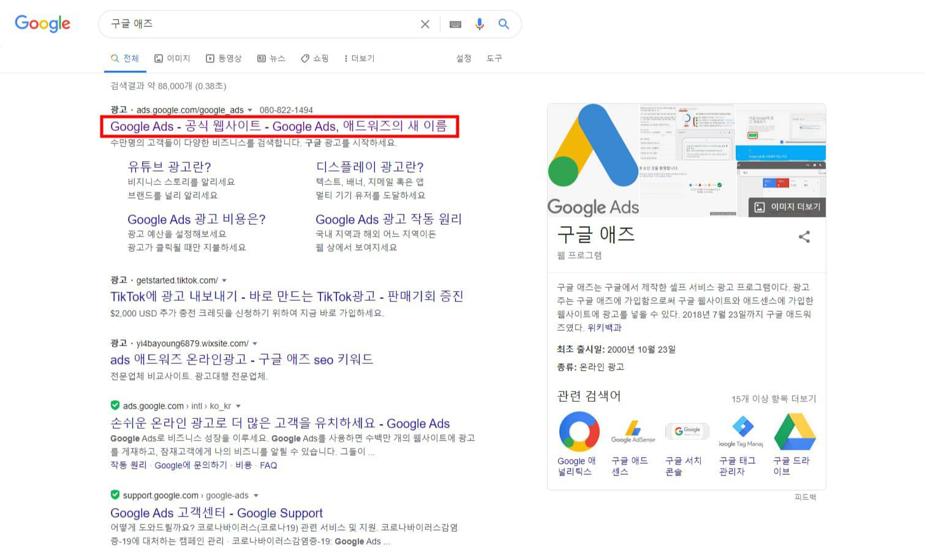The height and width of the screenshot is (560, 925).
Task: Open Google Ads 고객센터 result
Action: pyautogui.click(x=216, y=513)
